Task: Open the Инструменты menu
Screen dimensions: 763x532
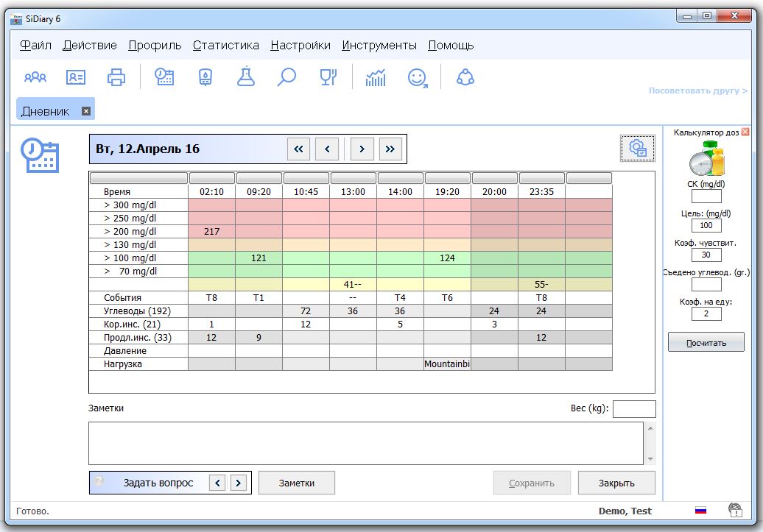Action: click(x=379, y=45)
